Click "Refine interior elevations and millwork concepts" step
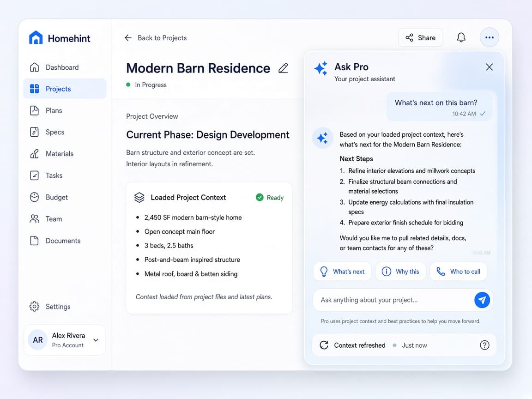Image resolution: width=532 pixels, height=399 pixels. click(411, 171)
